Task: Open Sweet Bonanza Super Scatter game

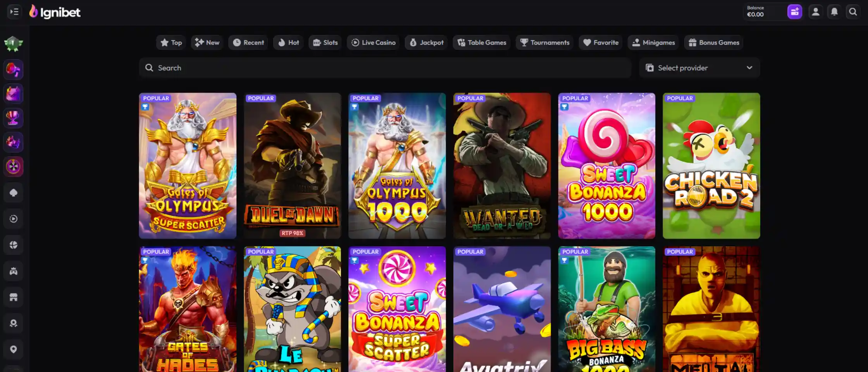Action: (397, 309)
